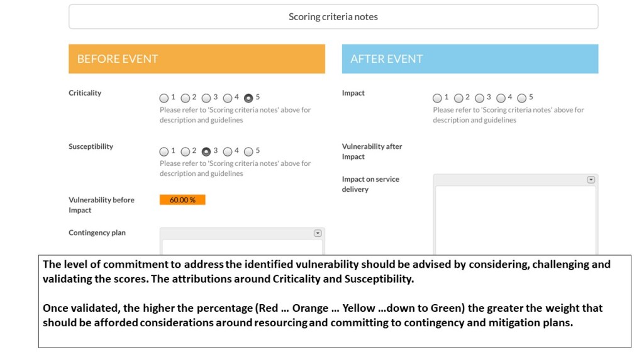Expand the Contingency plan dropdown arrow
Viewport: 644px width, 362px height.
click(x=318, y=233)
